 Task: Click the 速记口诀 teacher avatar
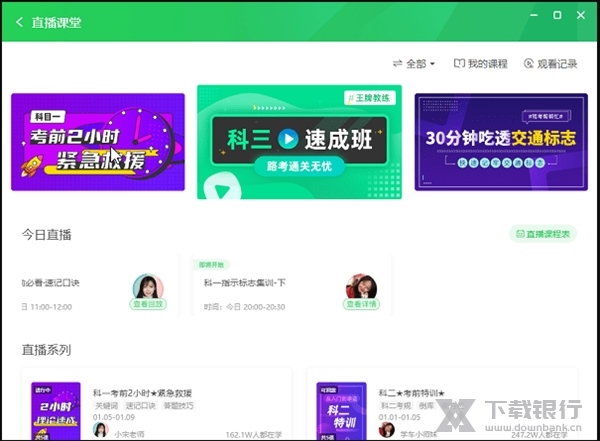tap(148, 286)
